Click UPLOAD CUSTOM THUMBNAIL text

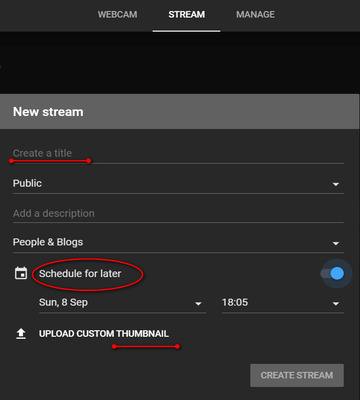(104, 334)
